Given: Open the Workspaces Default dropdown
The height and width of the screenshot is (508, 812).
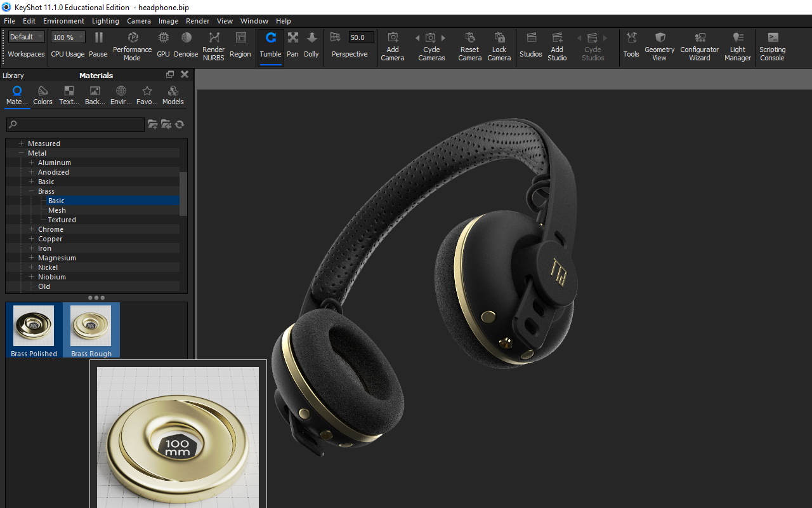Looking at the screenshot, I should 27,37.
